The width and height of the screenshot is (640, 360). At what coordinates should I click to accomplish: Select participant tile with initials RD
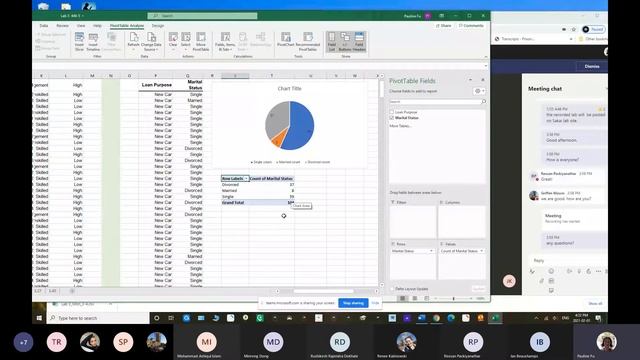(340, 342)
